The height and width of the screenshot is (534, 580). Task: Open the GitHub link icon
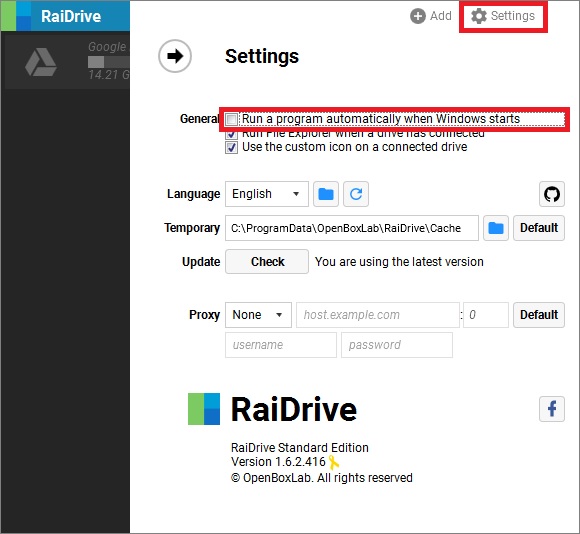tap(552, 194)
